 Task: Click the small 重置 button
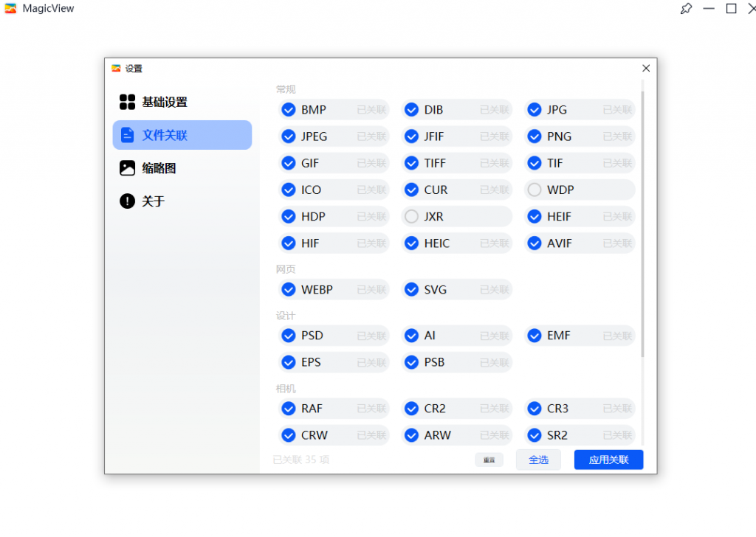[489, 460]
